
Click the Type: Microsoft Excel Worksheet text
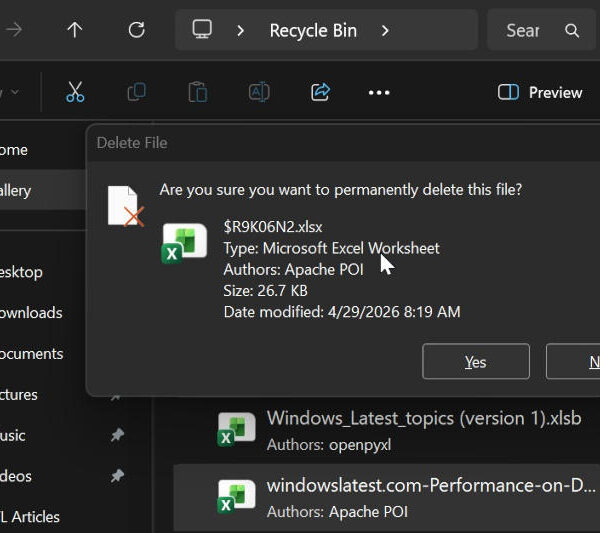(331, 248)
